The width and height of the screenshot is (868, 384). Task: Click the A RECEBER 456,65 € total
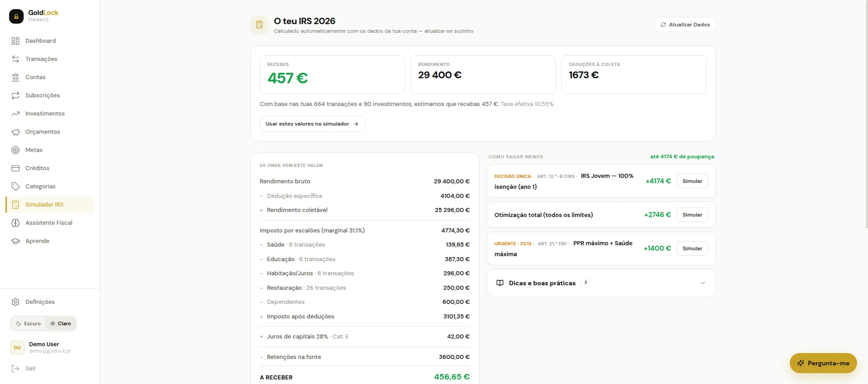(364, 377)
